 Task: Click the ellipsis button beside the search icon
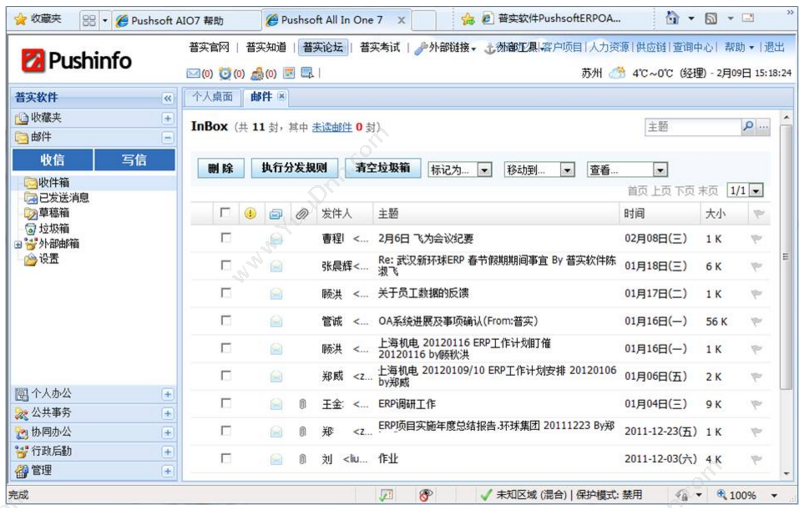[763, 127]
